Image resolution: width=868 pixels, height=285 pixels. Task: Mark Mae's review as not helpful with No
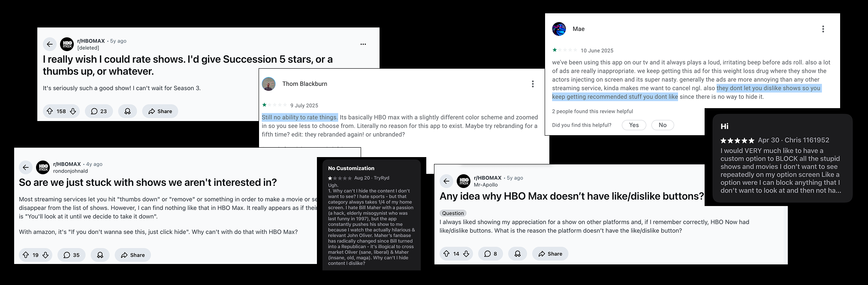(663, 125)
